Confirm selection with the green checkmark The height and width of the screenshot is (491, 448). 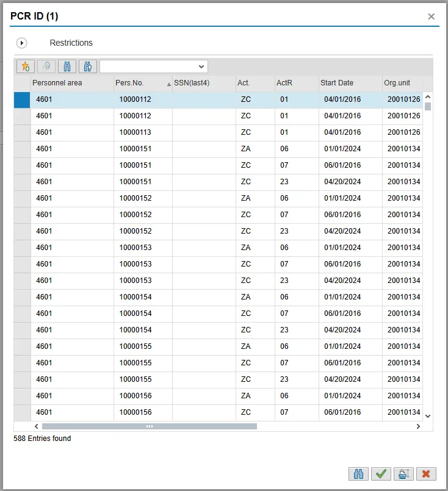click(381, 473)
